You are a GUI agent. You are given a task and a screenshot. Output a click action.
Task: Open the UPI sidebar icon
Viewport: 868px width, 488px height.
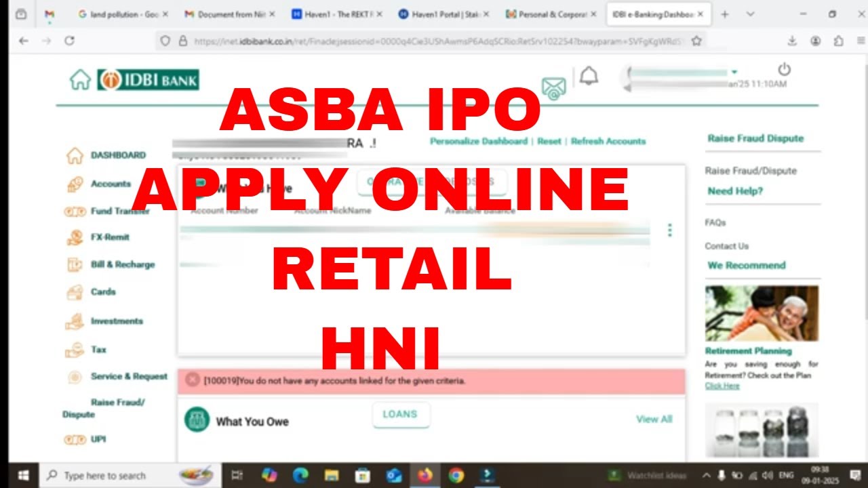point(75,439)
